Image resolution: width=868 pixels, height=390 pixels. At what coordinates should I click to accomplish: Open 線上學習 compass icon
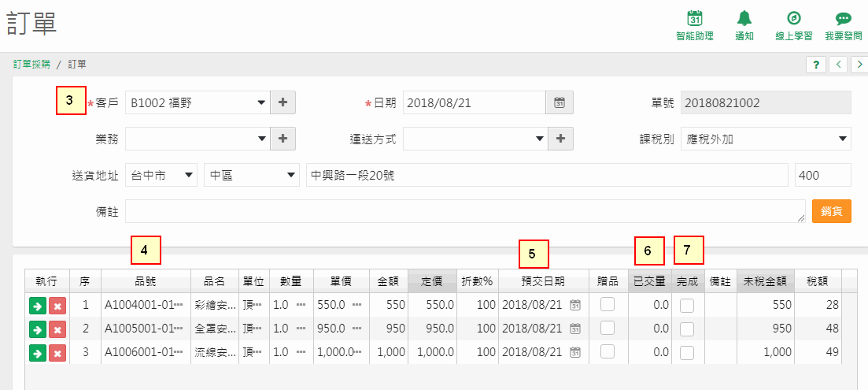[x=793, y=18]
